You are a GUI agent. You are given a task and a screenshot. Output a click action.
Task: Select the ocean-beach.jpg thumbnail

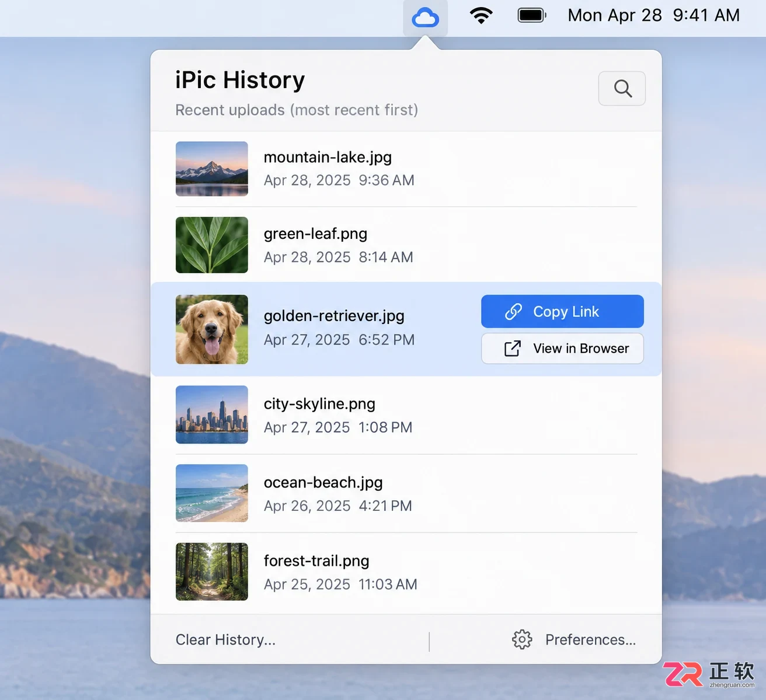212,493
